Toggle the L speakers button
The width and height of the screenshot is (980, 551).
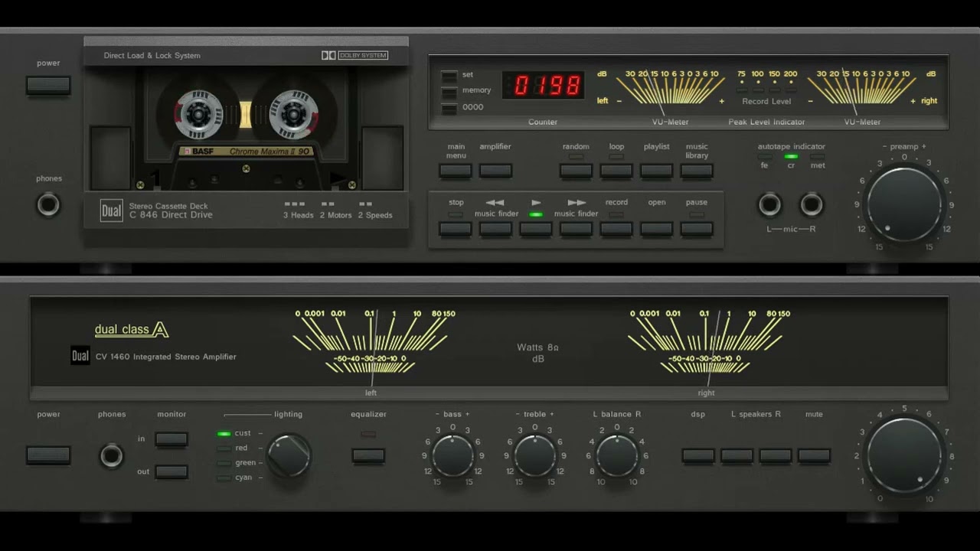[x=737, y=455]
